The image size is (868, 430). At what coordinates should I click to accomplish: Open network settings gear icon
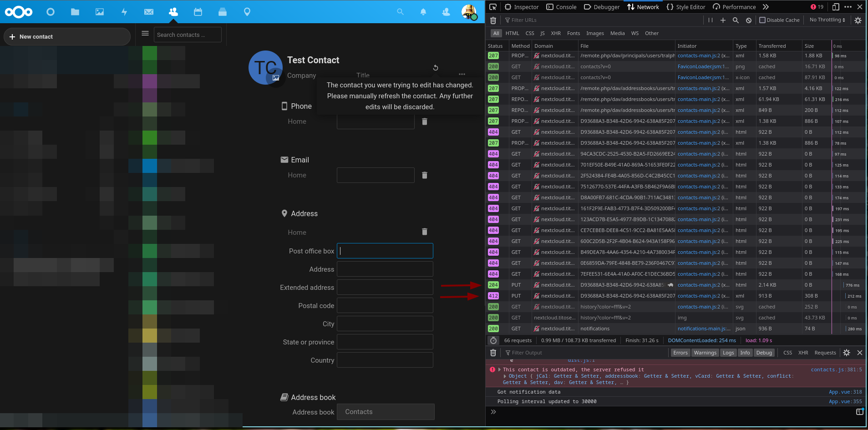(x=858, y=20)
